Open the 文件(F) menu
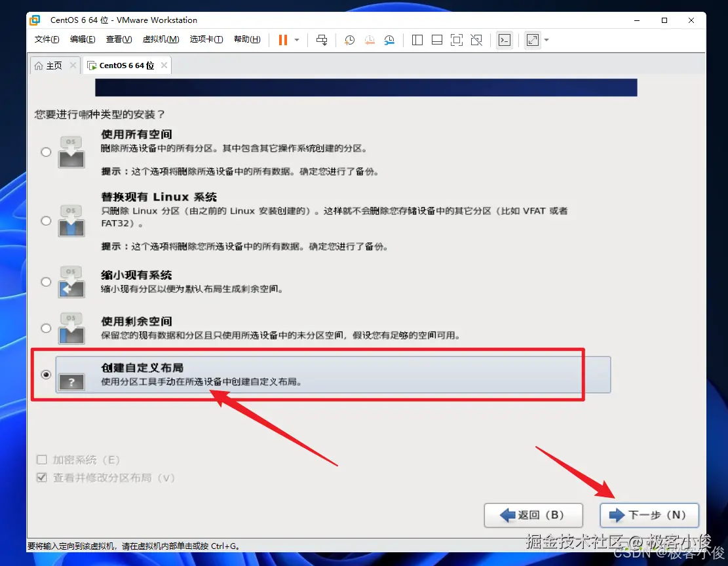 (47, 39)
